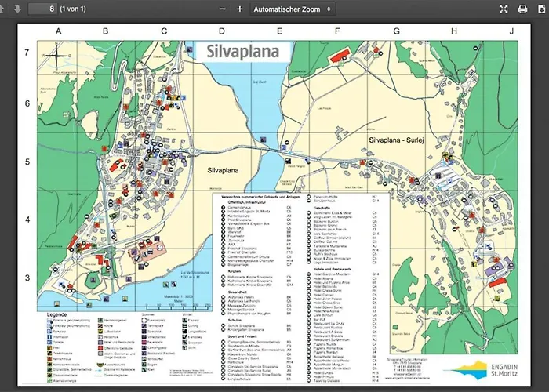Click column letter A above the map
This screenshot has width=549, height=392.
click(x=57, y=31)
